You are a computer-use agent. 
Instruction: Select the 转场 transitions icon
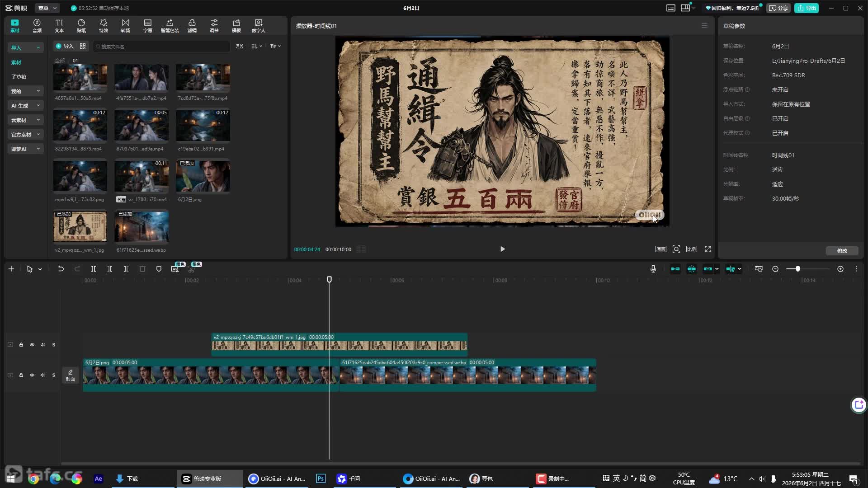coord(126,26)
